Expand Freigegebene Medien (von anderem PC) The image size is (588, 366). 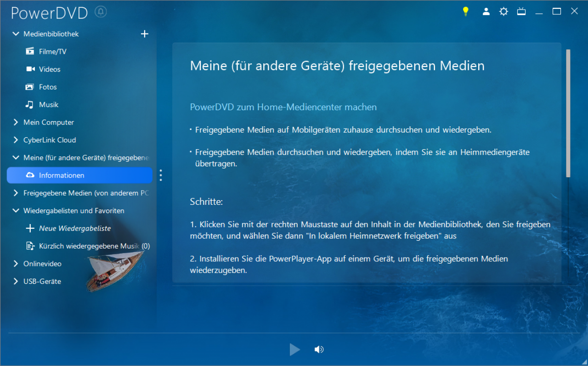tap(16, 193)
